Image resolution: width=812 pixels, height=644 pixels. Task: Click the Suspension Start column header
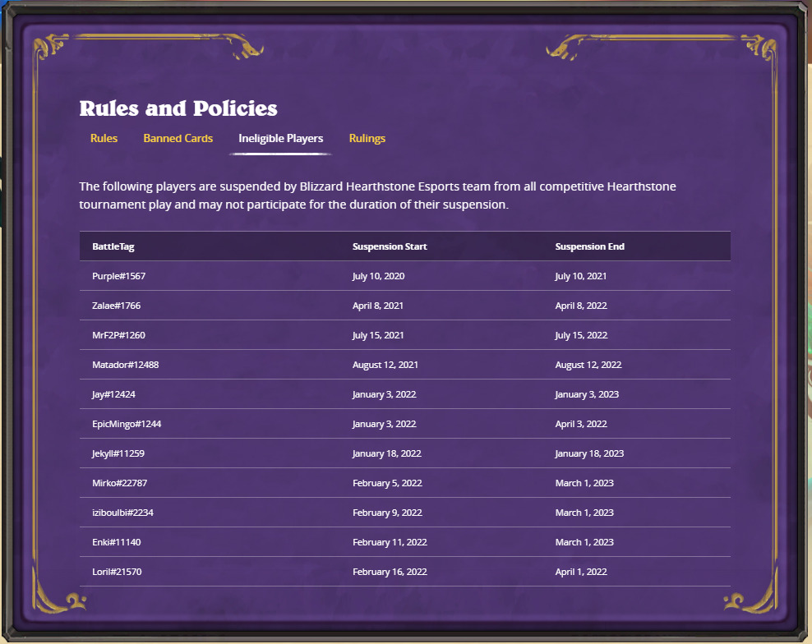(390, 246)
